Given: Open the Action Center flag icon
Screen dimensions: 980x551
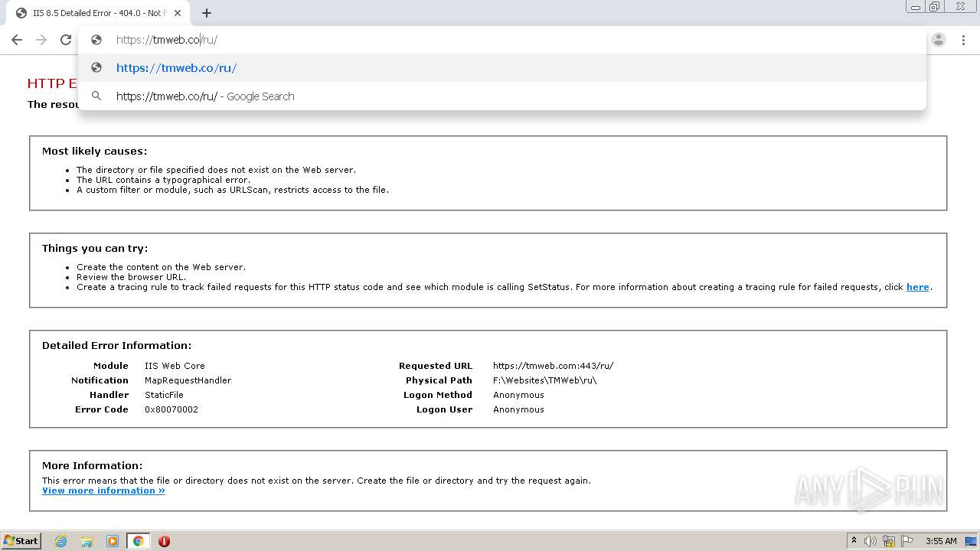Looking at the screenshot, I should 907,541.
